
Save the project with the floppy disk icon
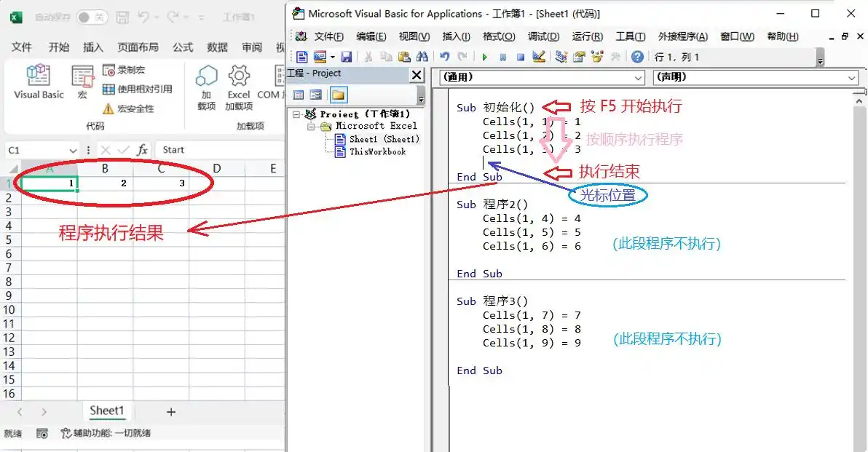[x=347, y=57]
